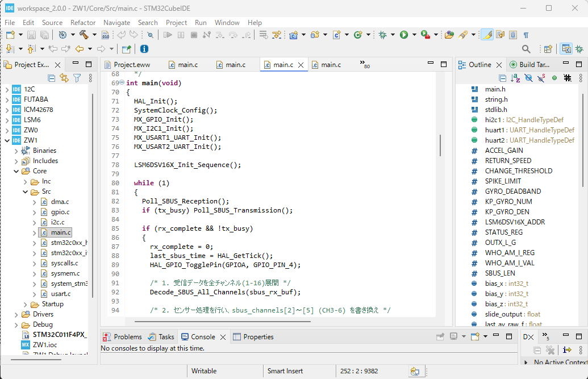Toggle Mark Occurrences highlighter icon
The image size is (588, 379).
coord(487,35)
